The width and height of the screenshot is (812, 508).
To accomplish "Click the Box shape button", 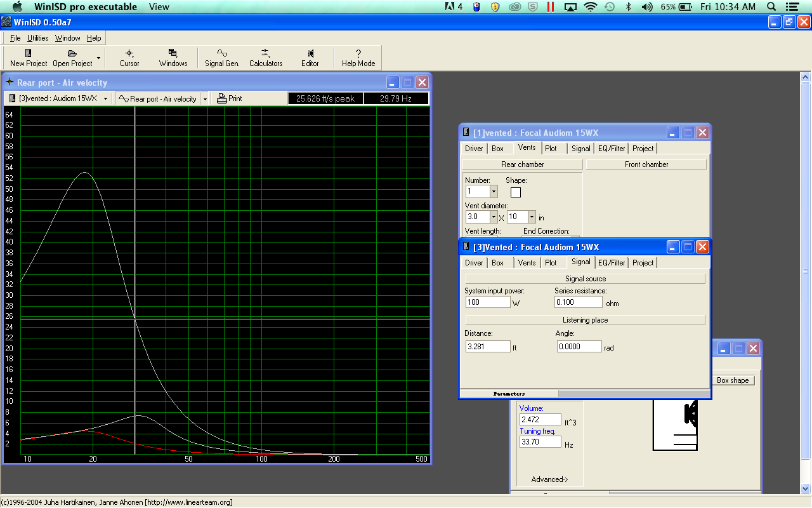I will pyautogui.click(x=733, y=380).
